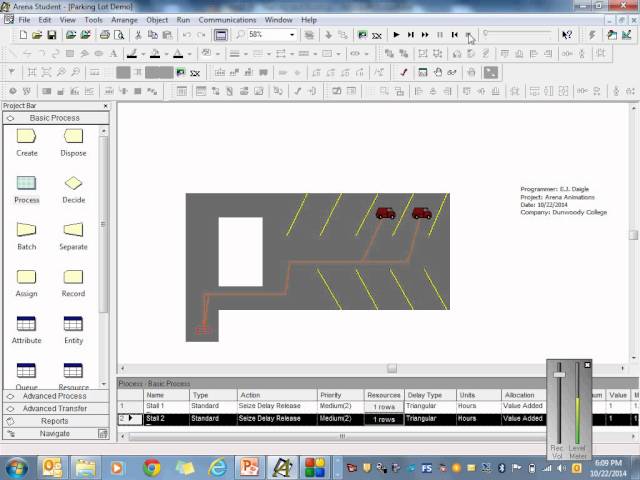Open the File menu
The height and width of the screenshot is (480, 640).
click(x=24, y=20)
